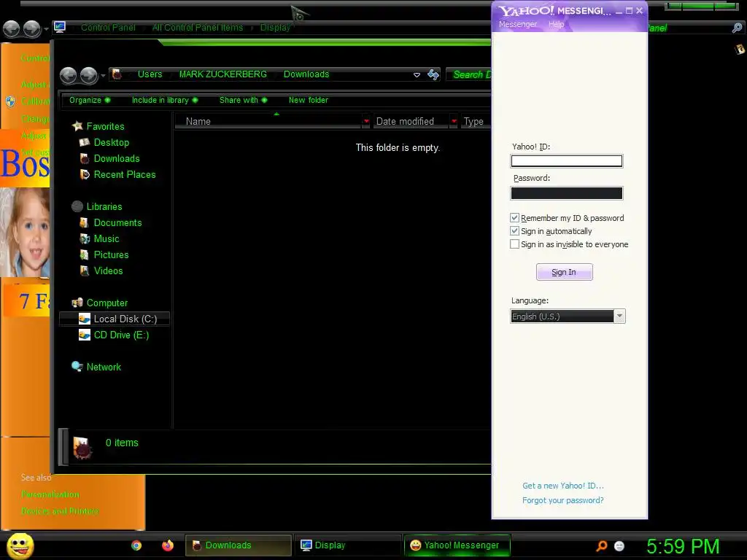Click the Control Panel window forward arrow
Viewport: 747px width, 560px height.
click(32, 28)
